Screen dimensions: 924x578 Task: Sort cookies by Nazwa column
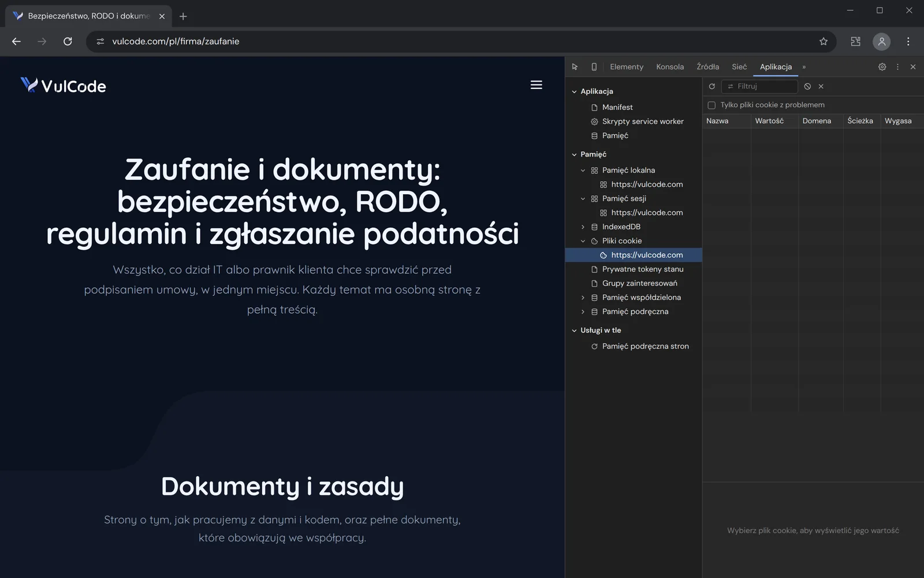pyautogui.click(x=726, y=121)
